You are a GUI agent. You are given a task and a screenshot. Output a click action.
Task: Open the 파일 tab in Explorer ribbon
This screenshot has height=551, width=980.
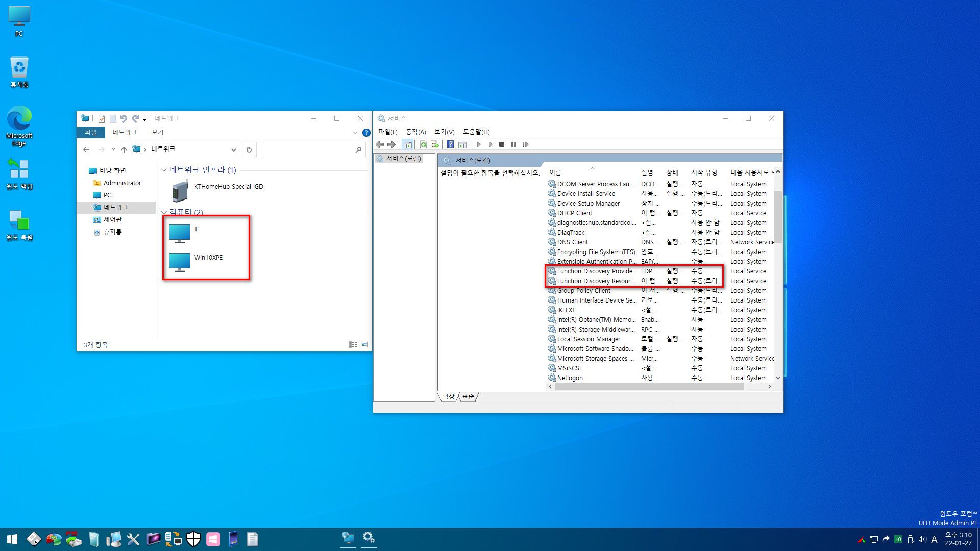coord(90,132)
